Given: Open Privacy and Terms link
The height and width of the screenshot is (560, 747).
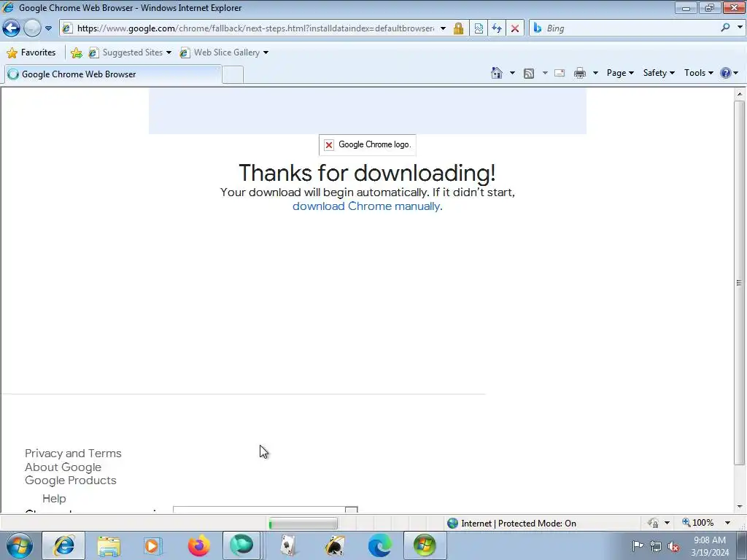Looking at the screenshot, I should coord(73,454).
